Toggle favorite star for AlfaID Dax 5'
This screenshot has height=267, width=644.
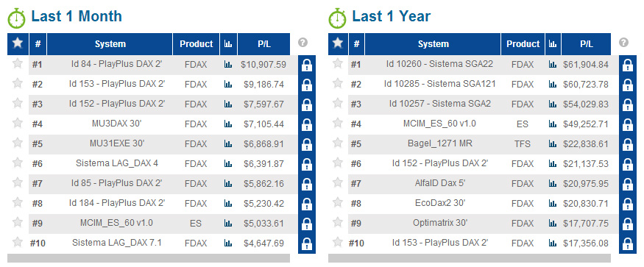[x=338, y=182]
